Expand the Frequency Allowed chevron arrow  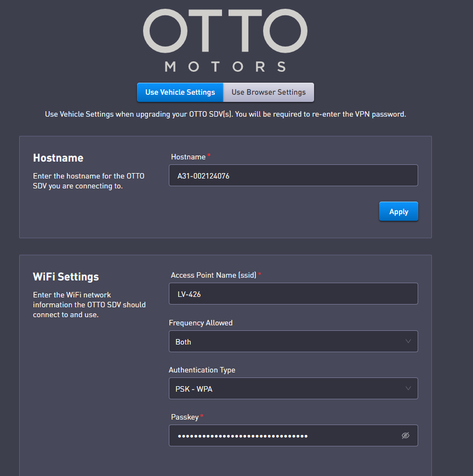pos(408,341)
